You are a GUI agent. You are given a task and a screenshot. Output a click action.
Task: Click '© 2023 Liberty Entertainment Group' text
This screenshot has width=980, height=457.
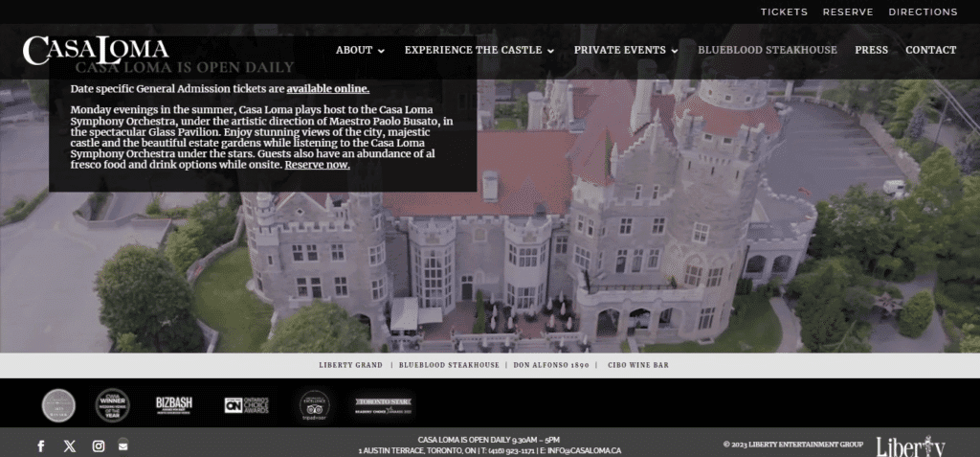[793, 445]
